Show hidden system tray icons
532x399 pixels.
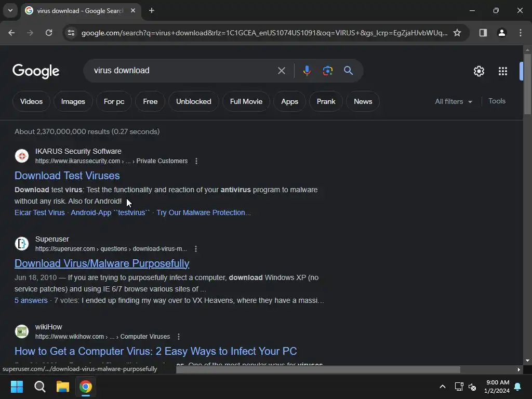[443, 387]
